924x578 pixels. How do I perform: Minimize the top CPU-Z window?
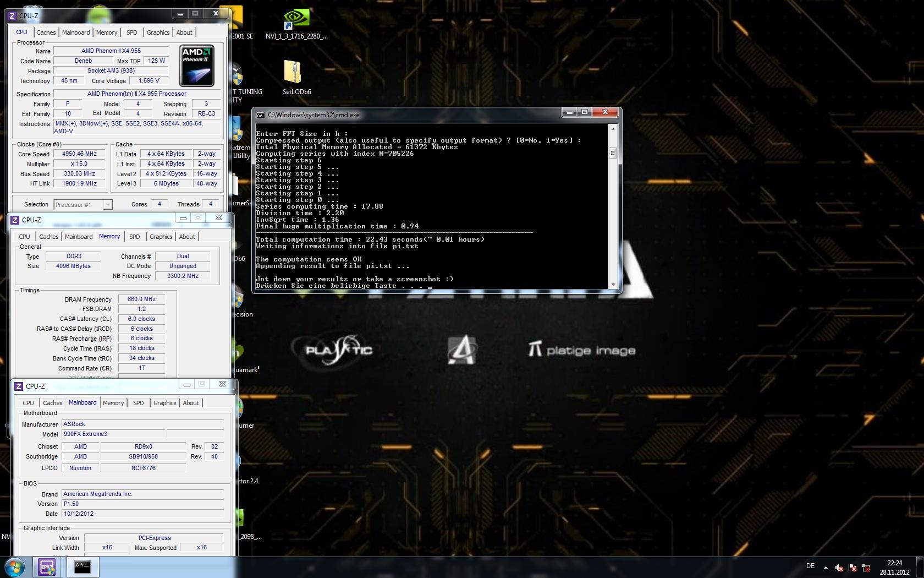pos(180,13)
